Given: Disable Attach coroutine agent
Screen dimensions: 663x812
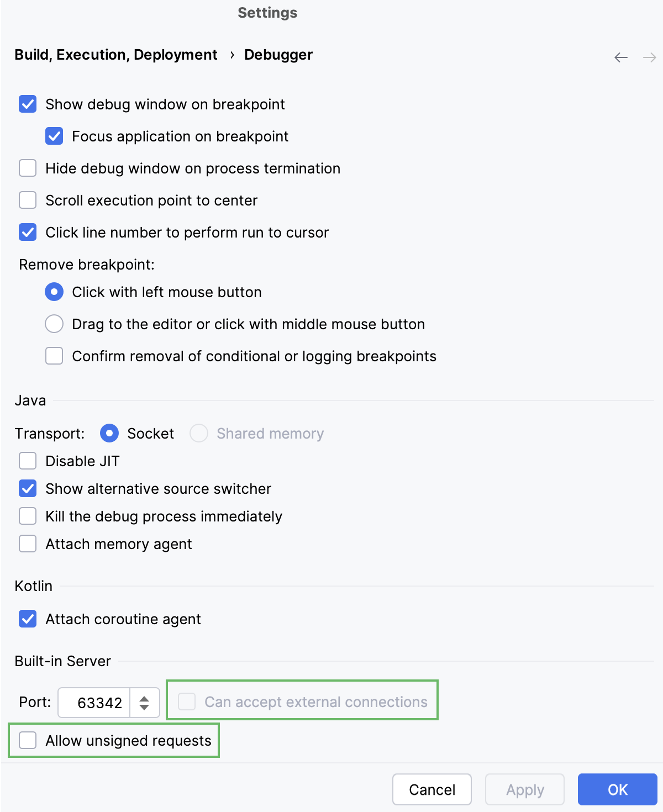Looking at the screenshot, I should click(x=27, y=619).
